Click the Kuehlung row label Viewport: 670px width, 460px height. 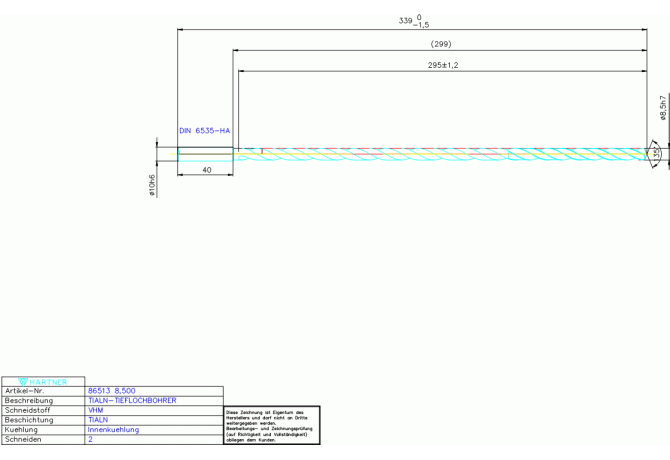(24, 430)
